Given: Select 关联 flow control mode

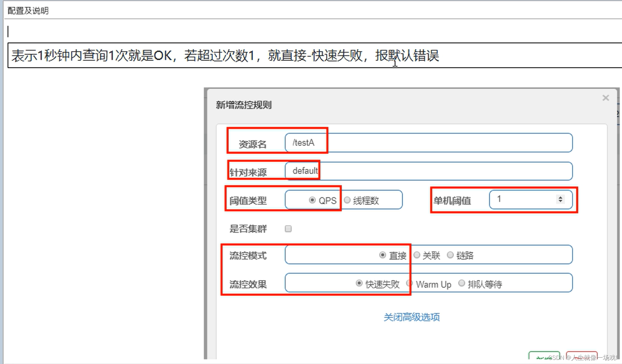Looking at the screenshot, I should (417, 255).
